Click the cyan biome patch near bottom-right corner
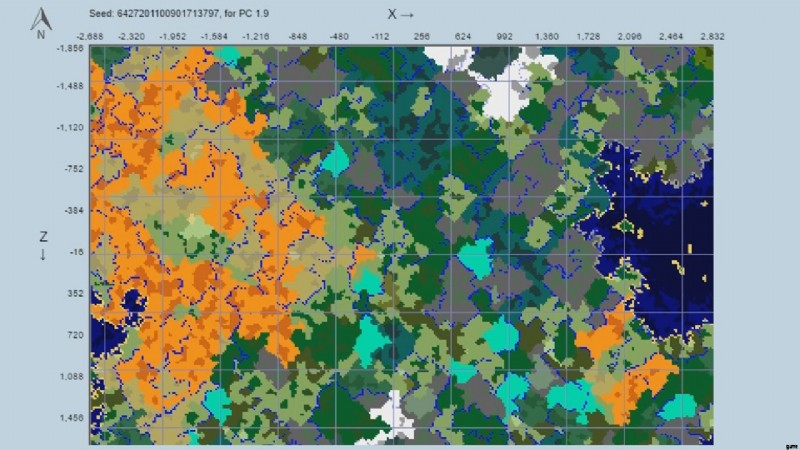 (679, 407)
